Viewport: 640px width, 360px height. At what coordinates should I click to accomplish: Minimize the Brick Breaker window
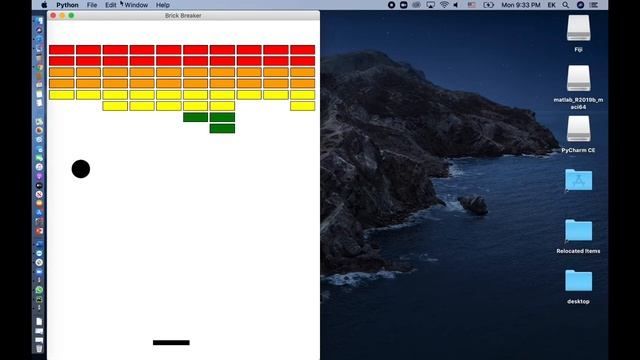point(62,16)
